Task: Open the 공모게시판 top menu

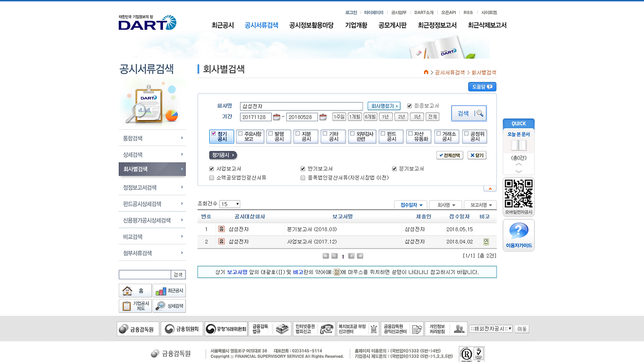Action: (392, 25)
